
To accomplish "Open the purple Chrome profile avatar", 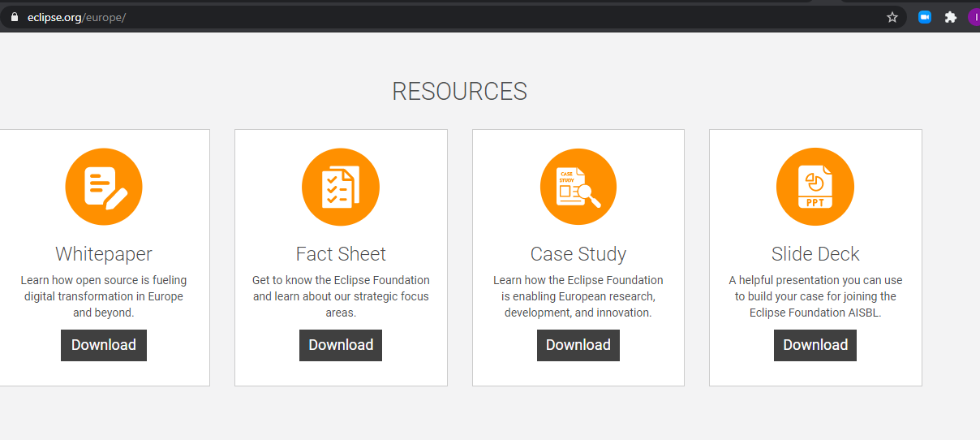I will pyautogui.click(x=974, y=17).
